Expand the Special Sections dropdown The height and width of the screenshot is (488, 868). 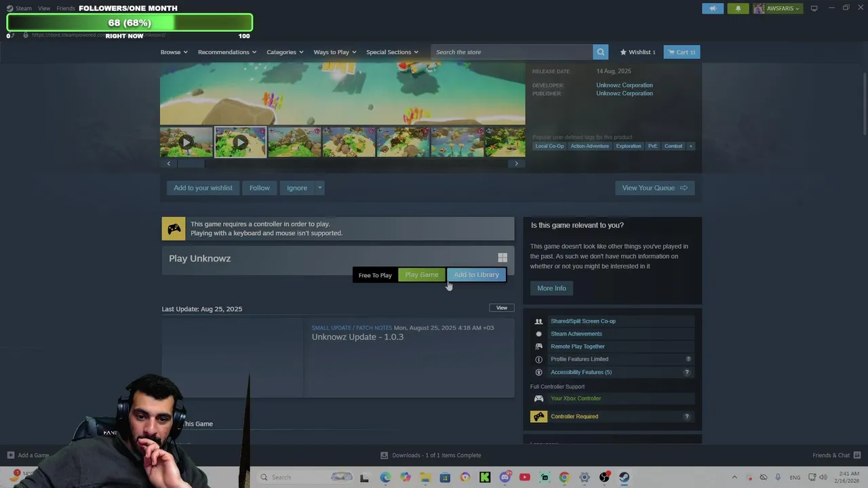coord(392,52)
